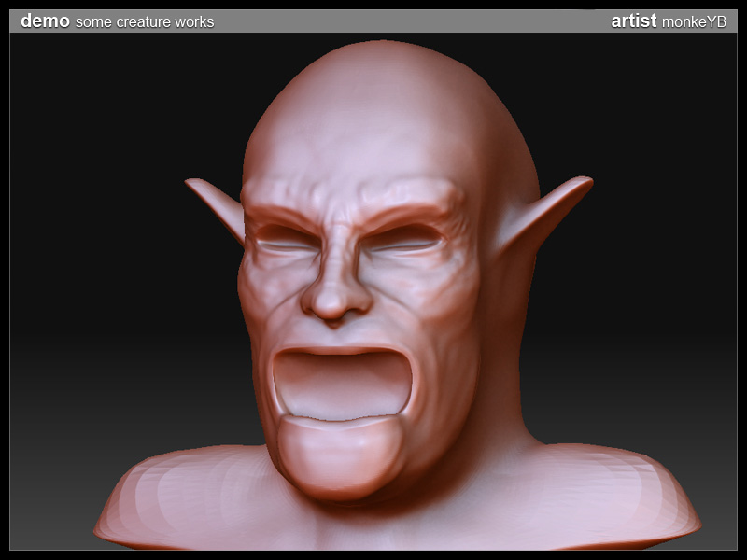
Task: Click the "some creature works" subtitle
Action: click(x=145, y=21)
